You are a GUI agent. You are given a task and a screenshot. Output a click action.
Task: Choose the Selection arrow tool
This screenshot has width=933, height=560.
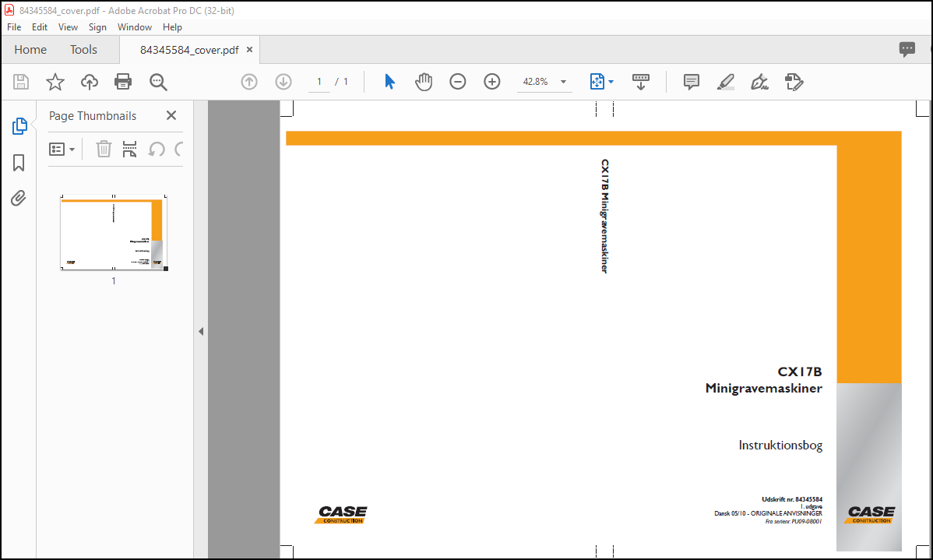coord(389,82)
